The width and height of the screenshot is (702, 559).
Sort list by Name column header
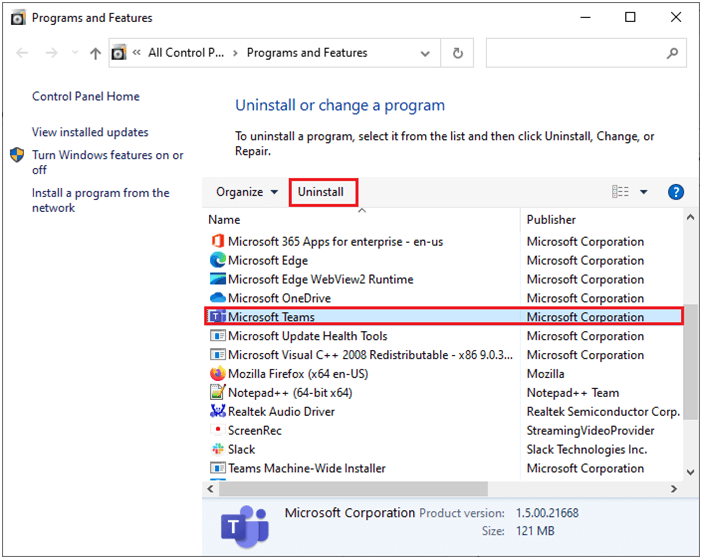[x=224, y=219]
